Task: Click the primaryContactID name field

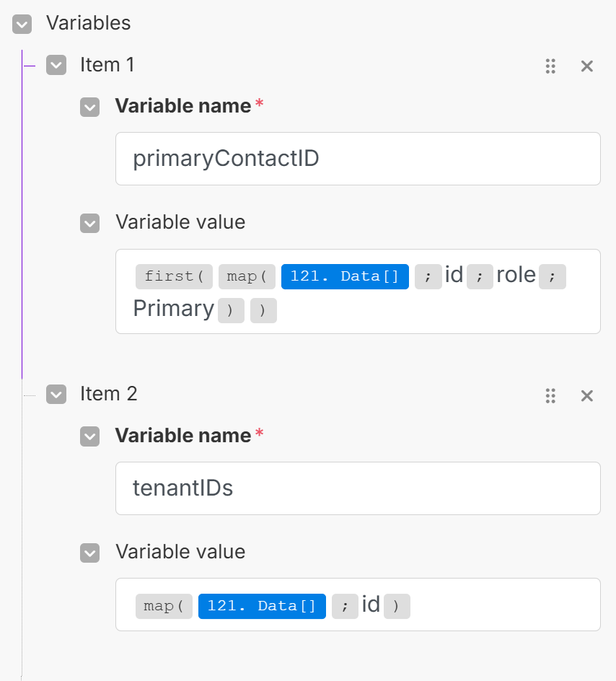Action: click(358, 159)
